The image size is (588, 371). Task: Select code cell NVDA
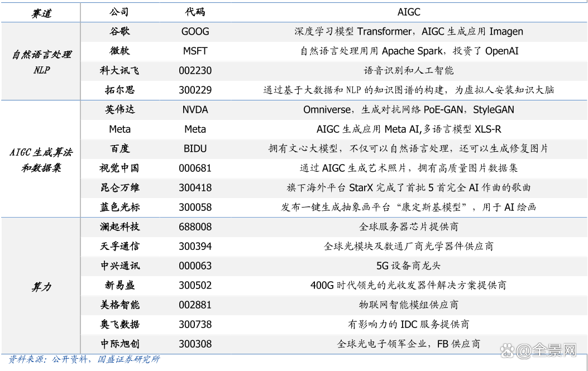tap(195, 110)
